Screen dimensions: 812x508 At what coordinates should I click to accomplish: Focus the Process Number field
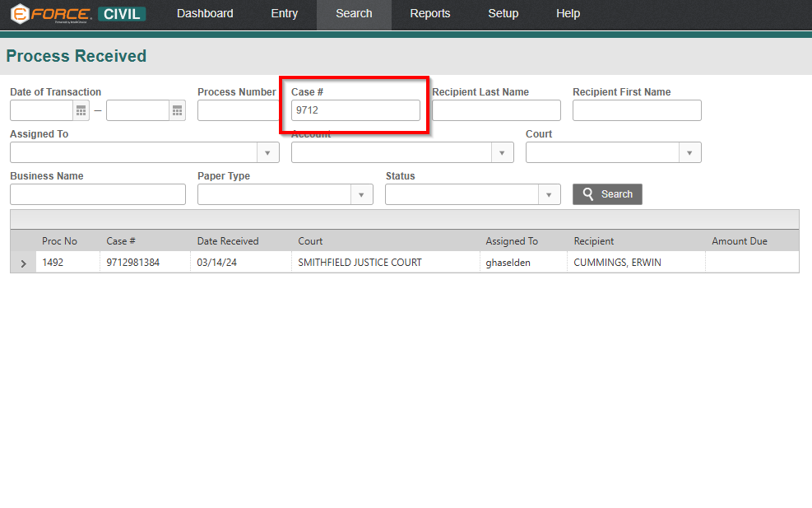point(239,110)
